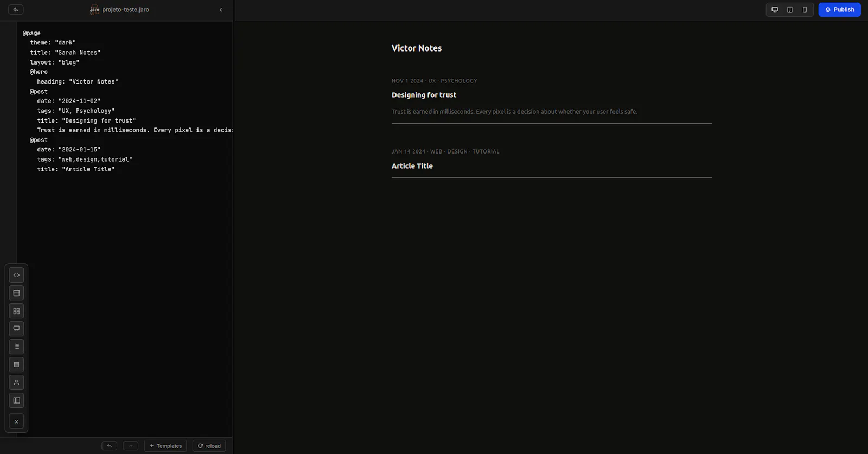Click the theme: "dark" code line
This screenshot has width=868, height=454.
53,43
